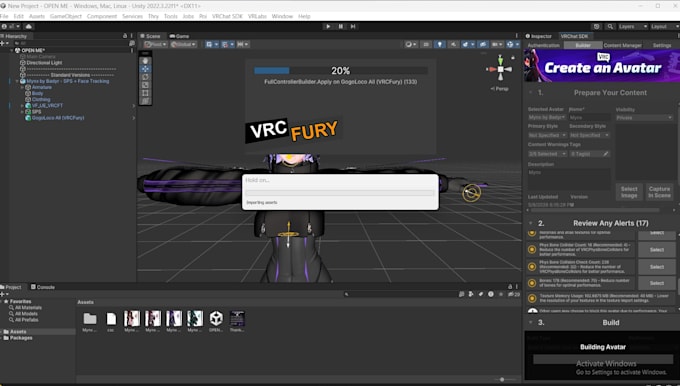Open the Hierarchy panel kebab menu
The height and width of the screenshot is (386, 680).
coord(131,36)
